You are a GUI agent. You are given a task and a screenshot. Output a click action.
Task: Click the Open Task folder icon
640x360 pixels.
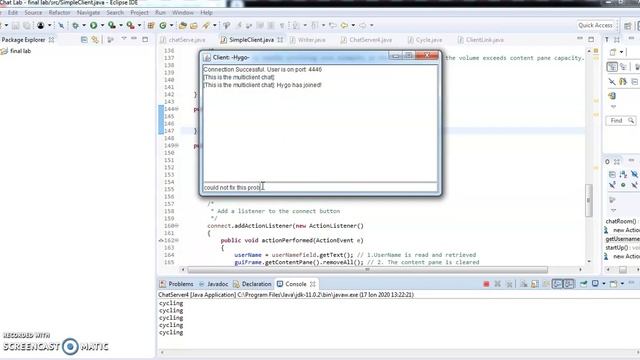(x=193, y=25)
